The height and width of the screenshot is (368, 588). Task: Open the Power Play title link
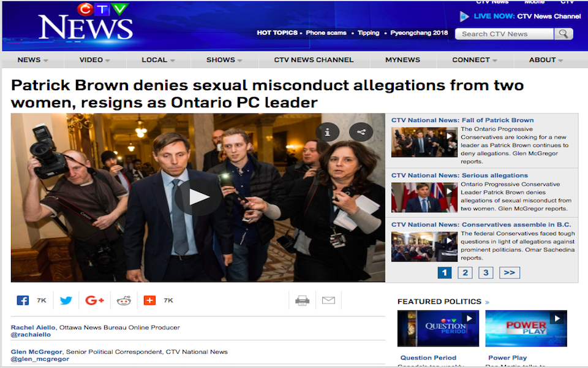pyautogui.click(x=507, y=358)
